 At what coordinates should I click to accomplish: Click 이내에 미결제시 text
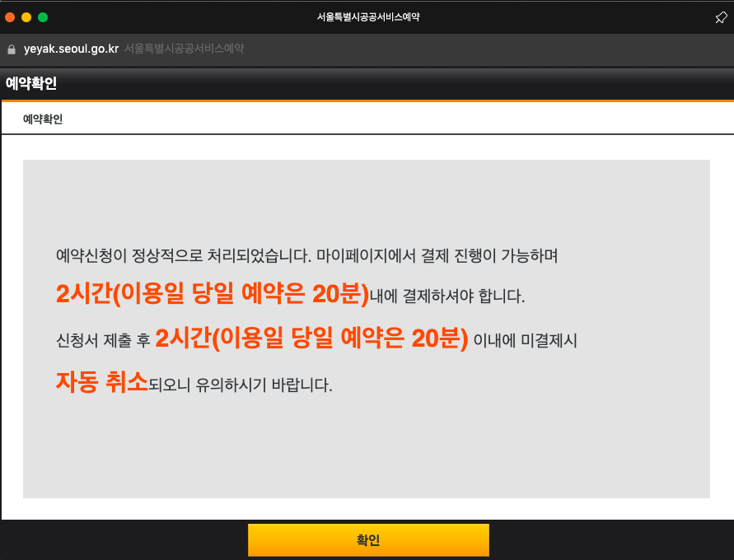coord(525,340)
